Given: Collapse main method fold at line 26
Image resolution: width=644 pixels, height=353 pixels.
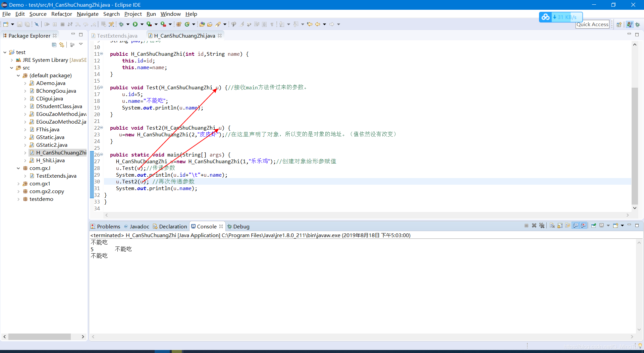Looking at the screenshot, I should (102, 155).
